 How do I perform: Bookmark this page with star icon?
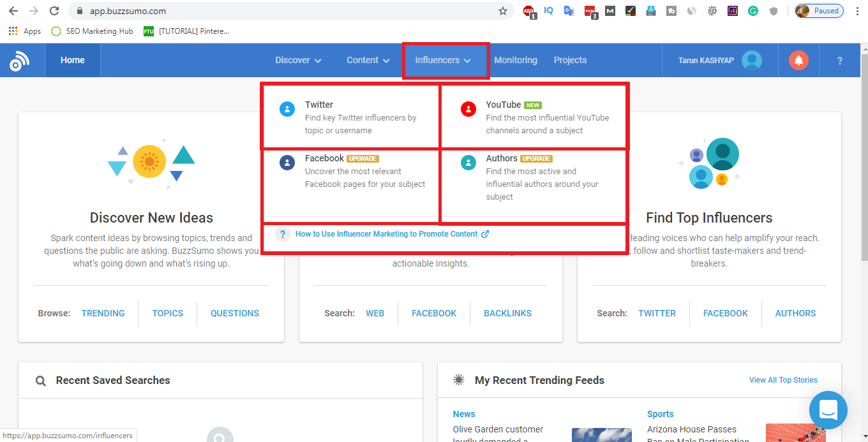click(x=503, y=11)
